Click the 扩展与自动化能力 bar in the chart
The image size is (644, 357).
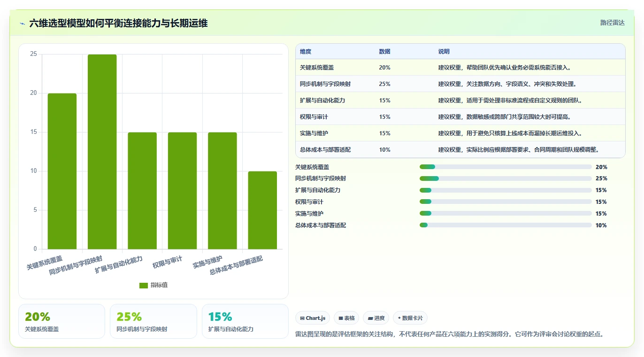point(142,191)
